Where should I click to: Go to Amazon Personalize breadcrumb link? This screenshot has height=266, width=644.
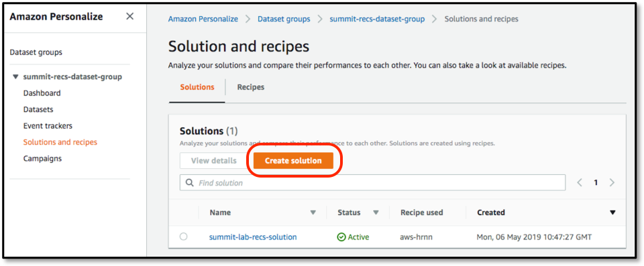(203, 19)
